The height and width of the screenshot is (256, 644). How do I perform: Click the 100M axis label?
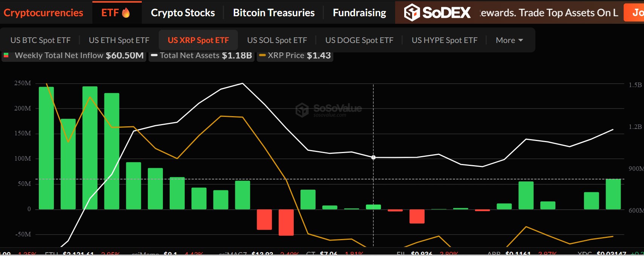pyautogui.click(x=23, y=158)
